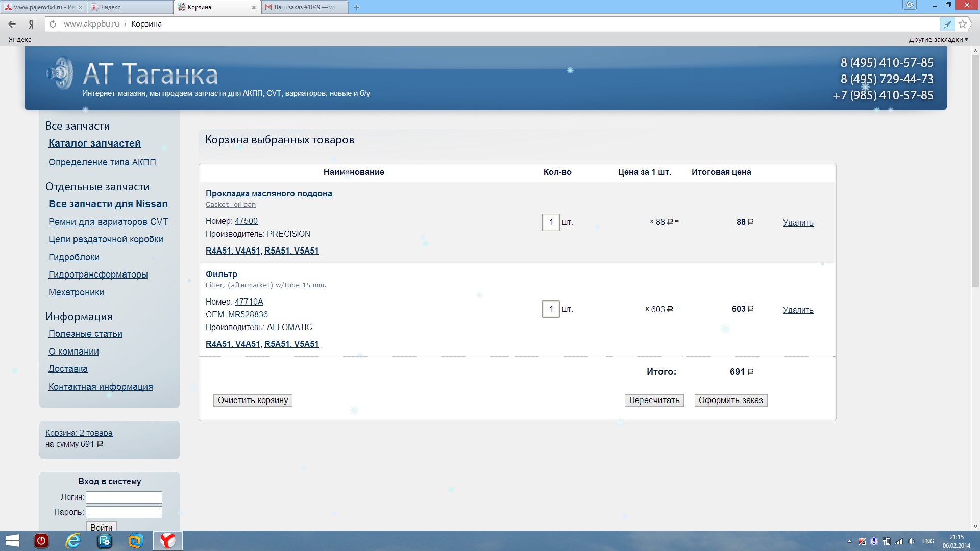Expand the Другие закладки bookmarks dropdown
The width and height of the screenshot is (980, 551).
(x=938, y=39)
